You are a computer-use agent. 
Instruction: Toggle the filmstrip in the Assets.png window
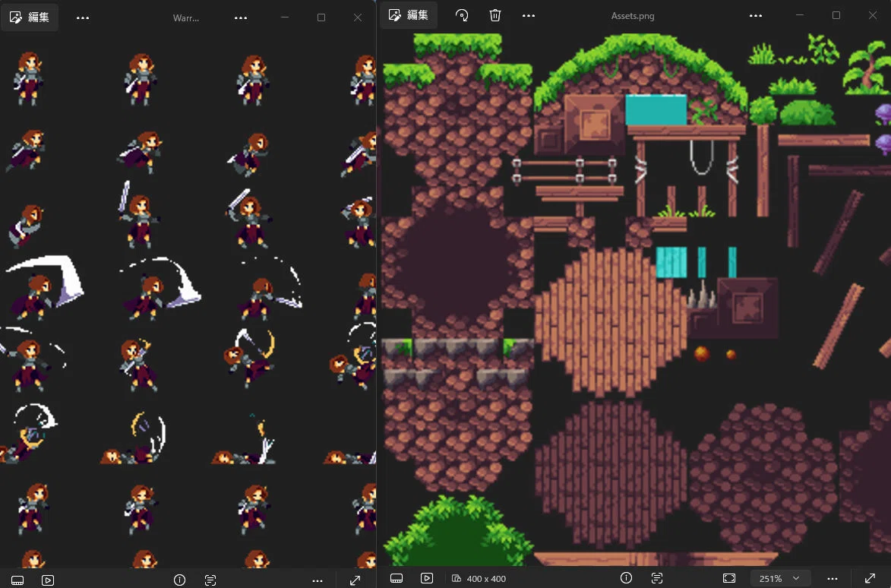(397, 578)
